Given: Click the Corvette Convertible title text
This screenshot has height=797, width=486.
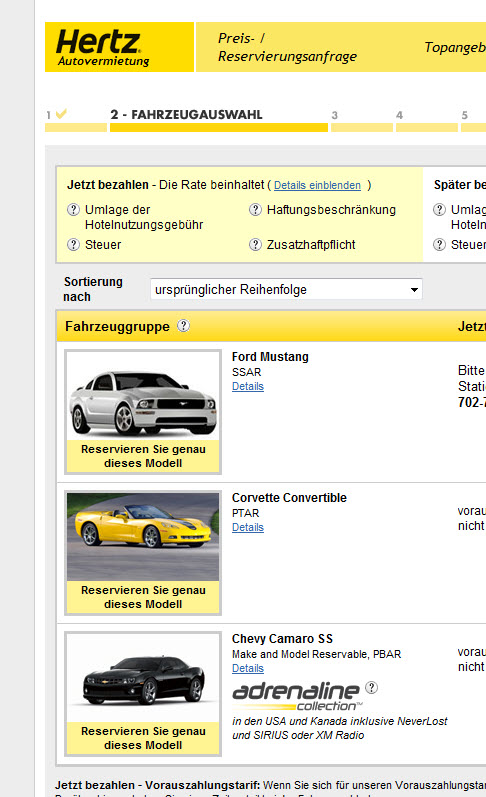Looking at the screenshot, I should pos(289,498).
